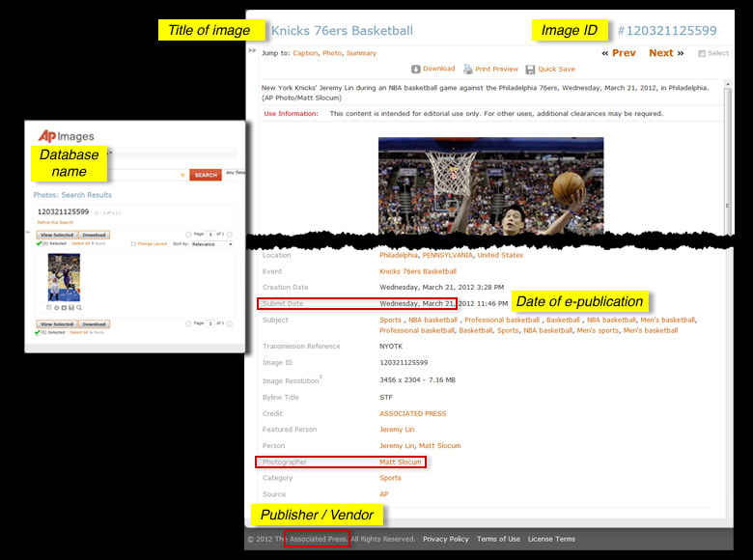Viewport: 753px width, 560px height.
Task: Click the Download icon above the caption
Action: pyautogui.click(x=416, y=70)
